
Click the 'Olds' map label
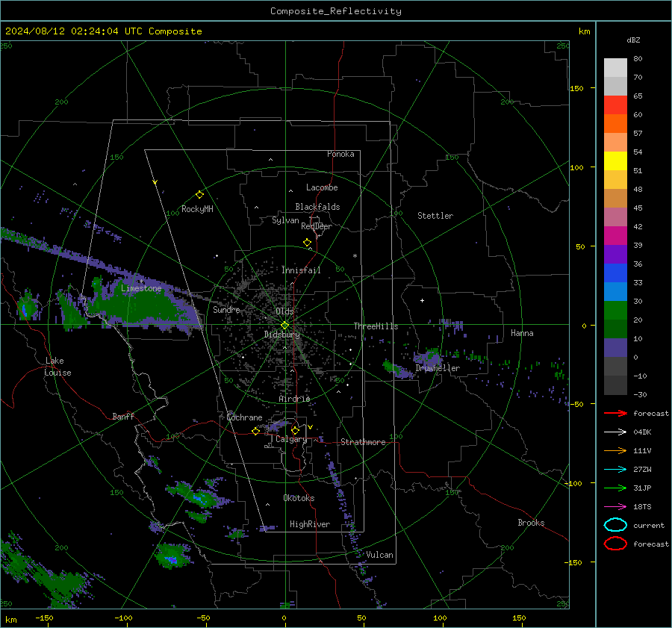pyautogui.click(x=284, y=311)
